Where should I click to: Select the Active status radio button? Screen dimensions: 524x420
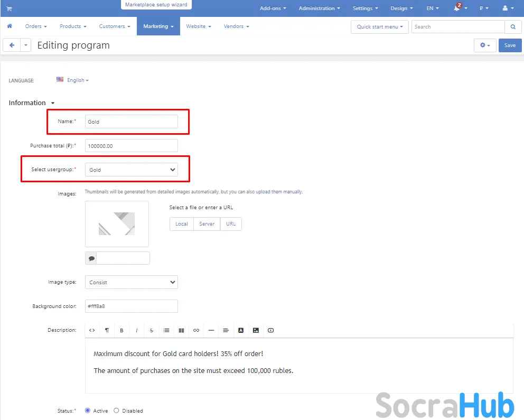tap(88, 410)
